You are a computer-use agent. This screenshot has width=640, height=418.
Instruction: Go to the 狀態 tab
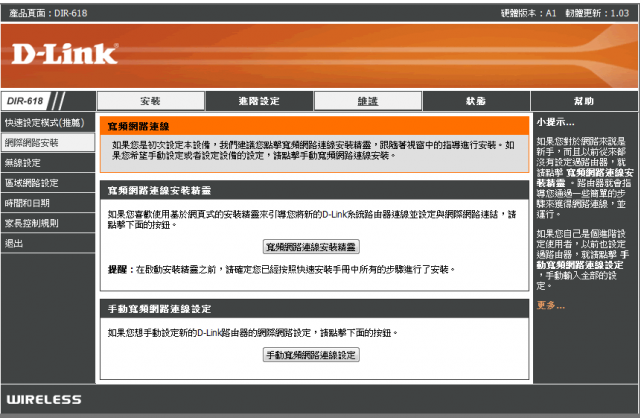476,101
